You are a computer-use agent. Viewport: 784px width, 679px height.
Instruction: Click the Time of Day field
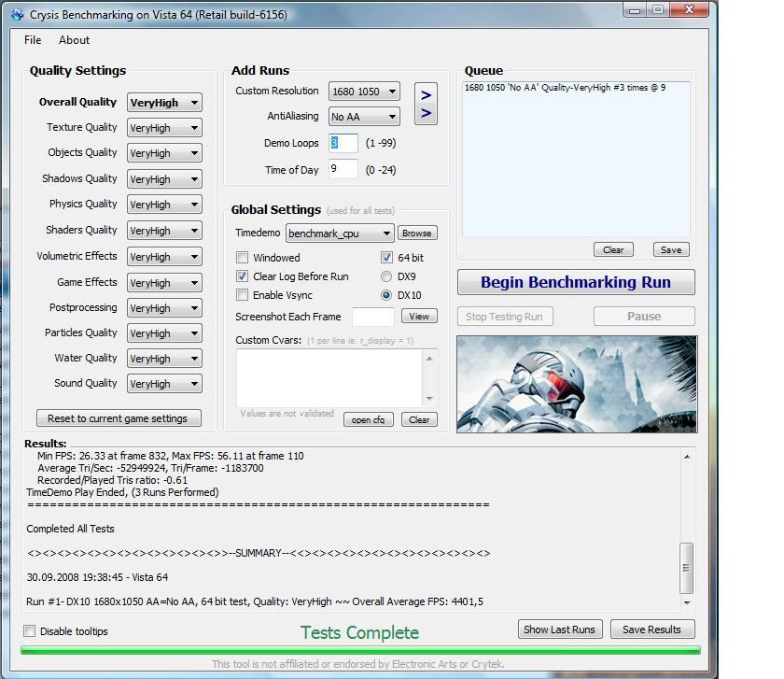tap(343, 169)
